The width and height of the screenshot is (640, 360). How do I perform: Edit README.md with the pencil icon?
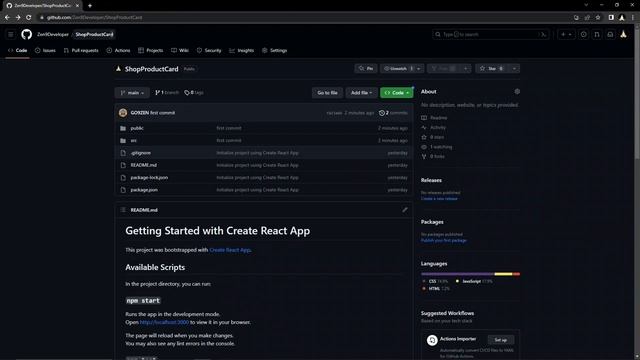(404, 210)
